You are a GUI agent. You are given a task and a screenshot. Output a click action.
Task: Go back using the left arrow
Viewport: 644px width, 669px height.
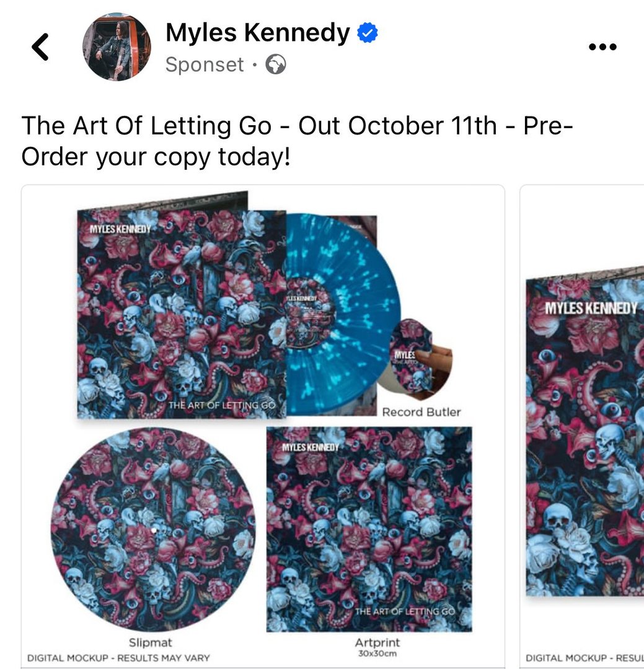(40, 47)
